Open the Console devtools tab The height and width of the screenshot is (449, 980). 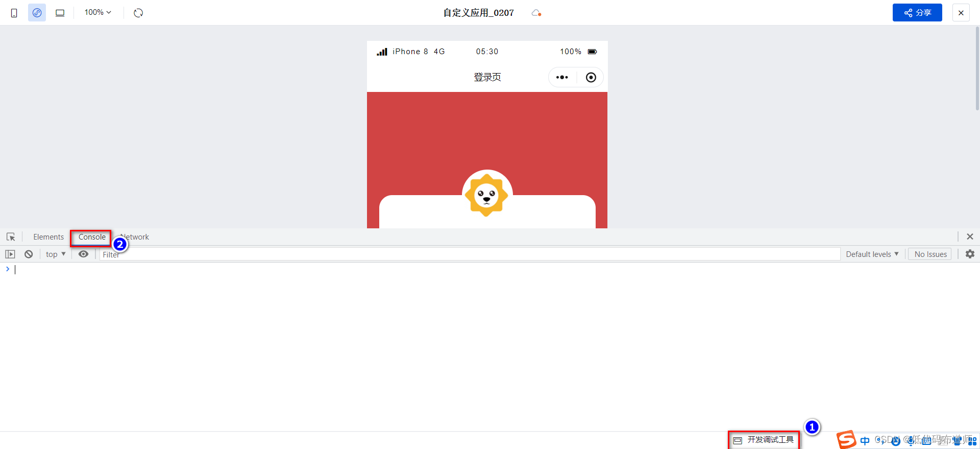point(92,237)
